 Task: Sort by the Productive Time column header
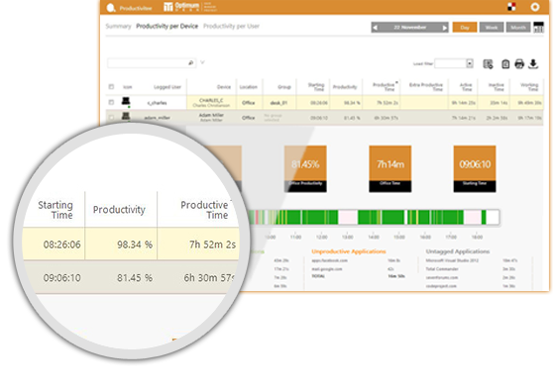[x=385, y=86]
